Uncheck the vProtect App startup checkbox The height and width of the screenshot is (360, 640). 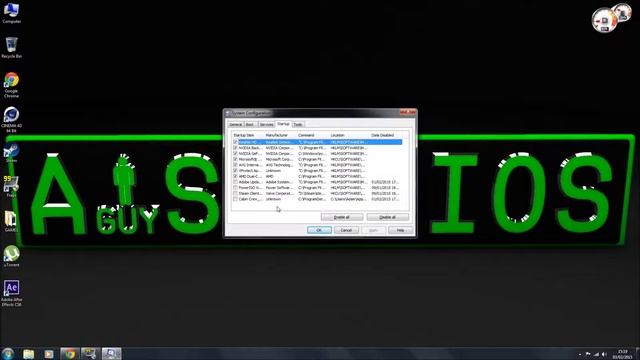click(235, 171)
